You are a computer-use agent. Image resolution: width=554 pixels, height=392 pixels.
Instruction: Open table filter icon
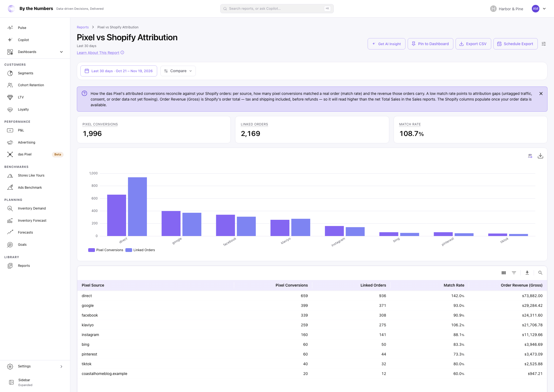(514, 273)
